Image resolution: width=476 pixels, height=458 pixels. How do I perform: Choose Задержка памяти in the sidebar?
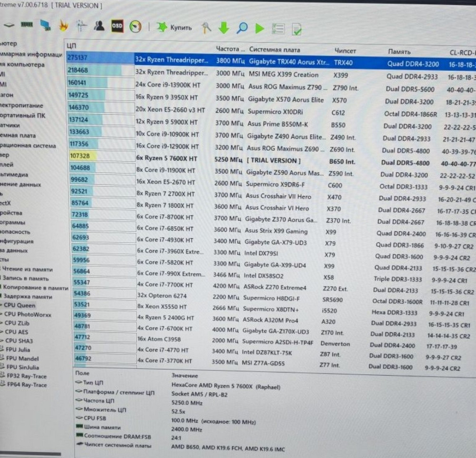tap(29, 297)
